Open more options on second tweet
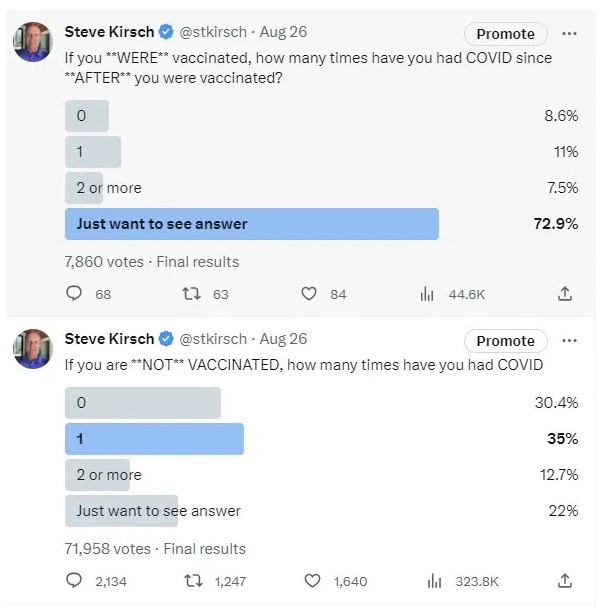 coord(569,340)
